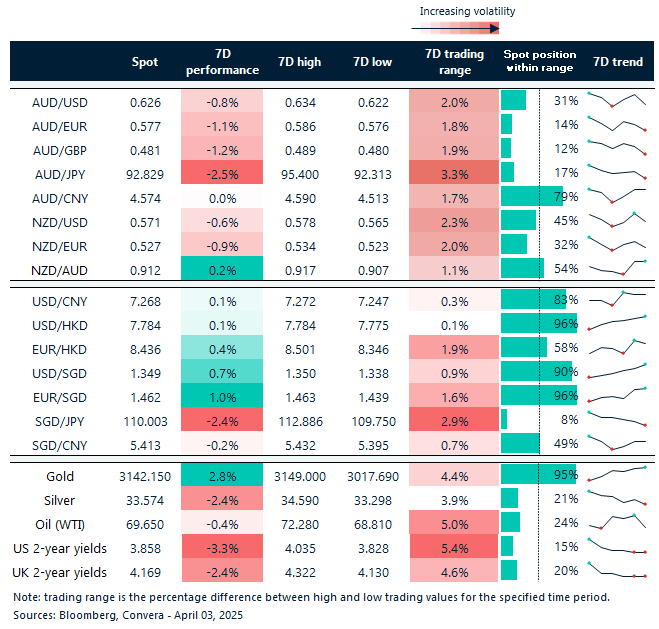659x629 pixels.
Task: Open the Oil (WTI) trend sparkline
Action: (x=616, y=521)
